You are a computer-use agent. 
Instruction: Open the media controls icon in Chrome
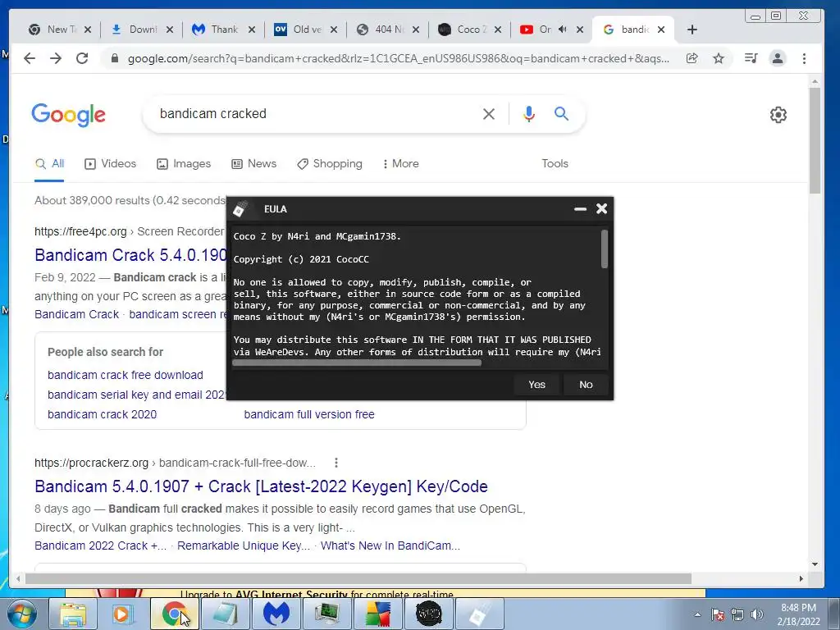(x=751, y=58)
